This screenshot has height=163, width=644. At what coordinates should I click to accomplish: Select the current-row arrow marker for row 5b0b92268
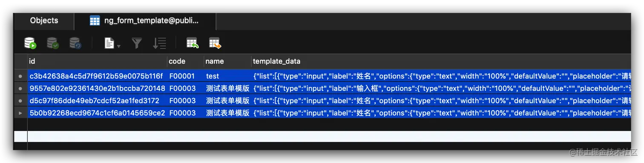(x=20, y=114)
